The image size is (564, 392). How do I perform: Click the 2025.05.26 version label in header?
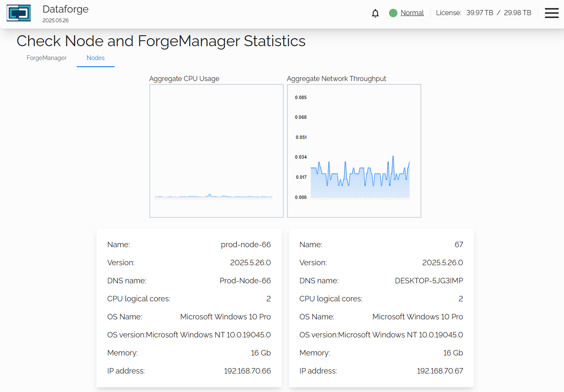(55, 21)
